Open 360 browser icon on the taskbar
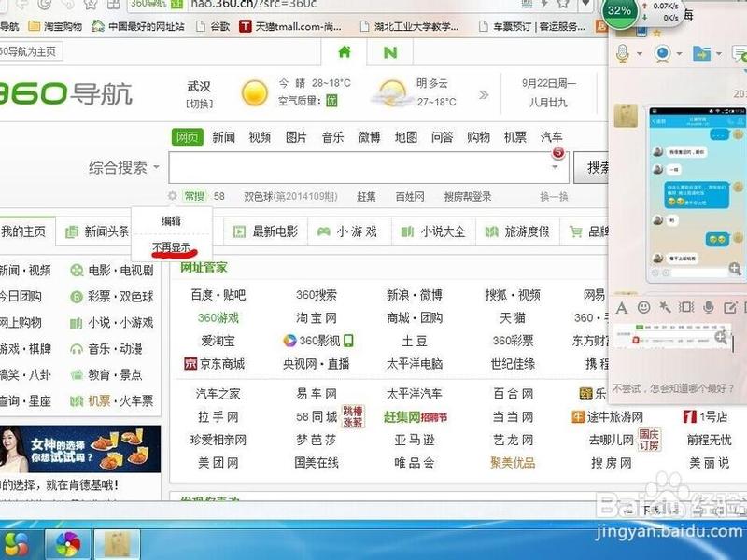 click(68, 544)
